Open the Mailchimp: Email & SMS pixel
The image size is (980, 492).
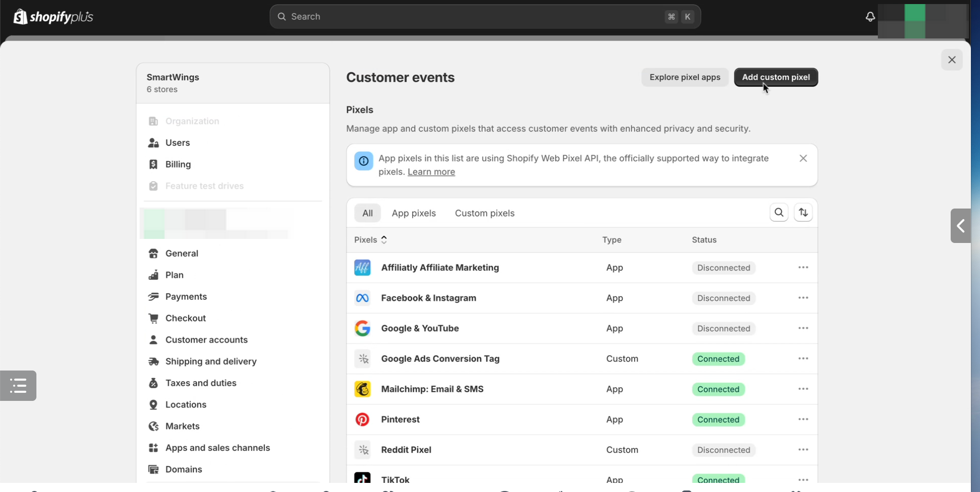[432, 389]
